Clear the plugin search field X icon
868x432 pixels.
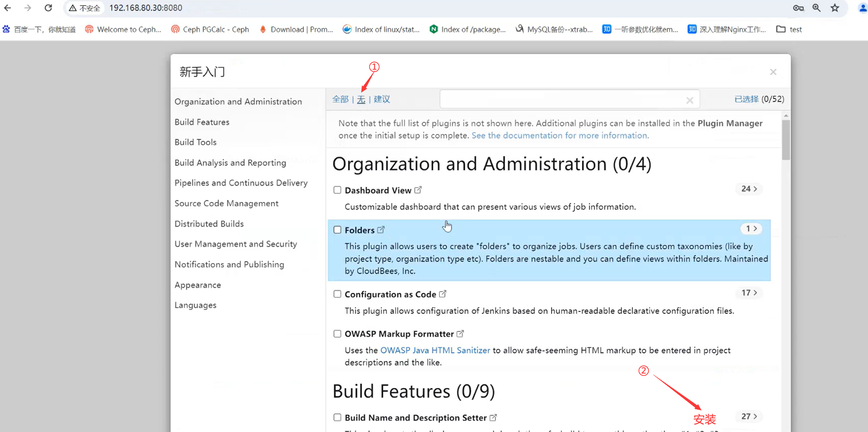[690, 100]
